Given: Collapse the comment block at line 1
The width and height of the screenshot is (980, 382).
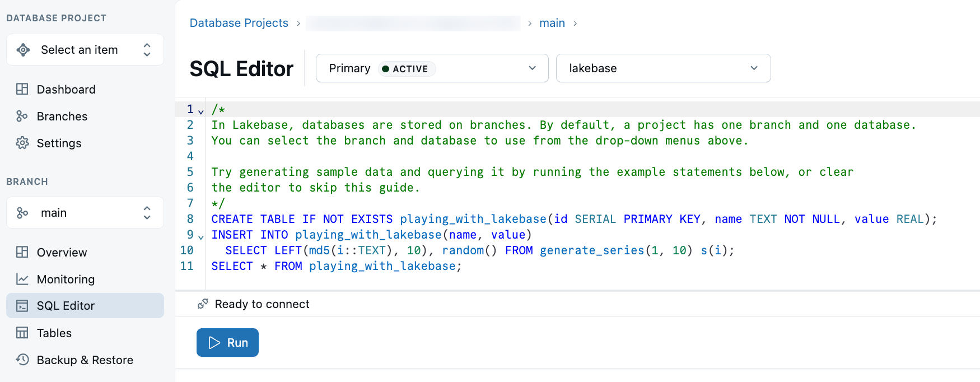Looking at the screenshot, I should tap(201, 111).
